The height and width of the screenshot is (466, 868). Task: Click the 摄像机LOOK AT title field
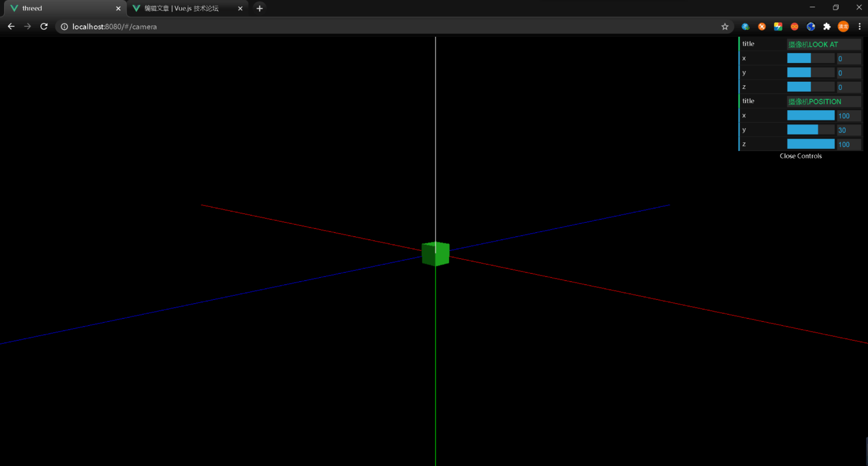824,44
